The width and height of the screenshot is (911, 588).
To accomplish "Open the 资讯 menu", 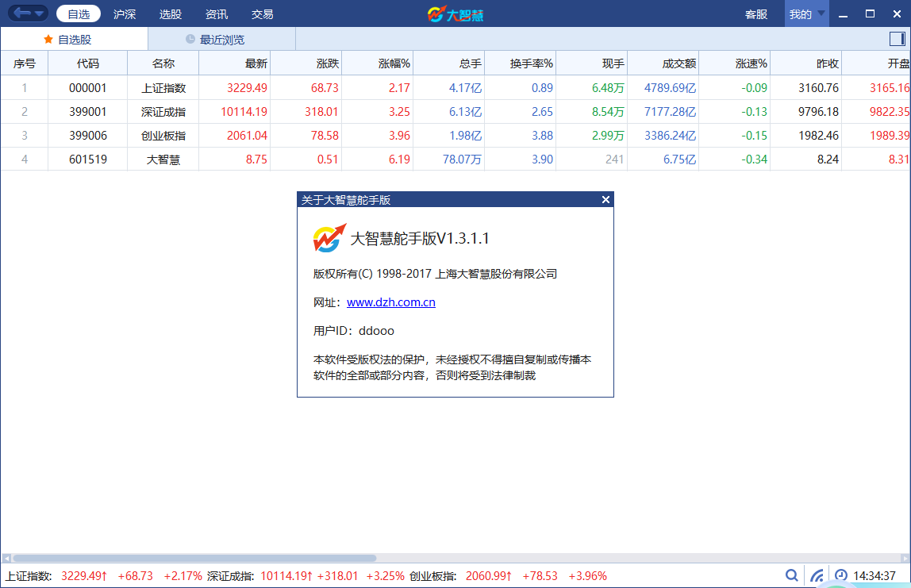I will 216,14.
